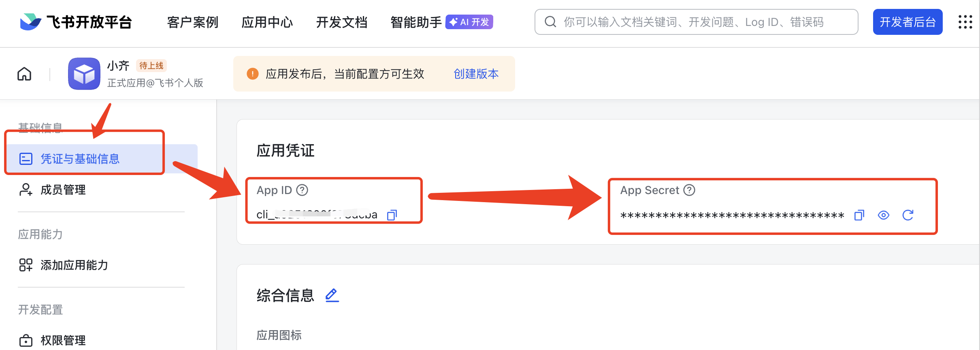Click the App Secret help icon
Image resolution: width=980 pixels, height=350 pixels.
click(x=689, y=190)
